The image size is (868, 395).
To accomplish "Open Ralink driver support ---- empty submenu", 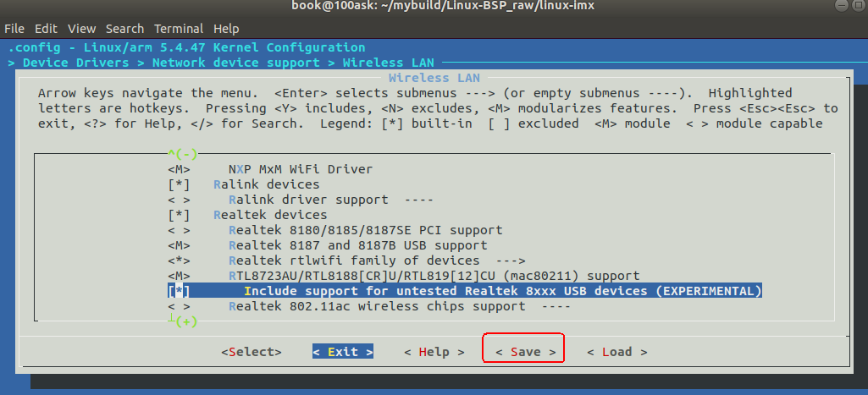I will (418, 200).
